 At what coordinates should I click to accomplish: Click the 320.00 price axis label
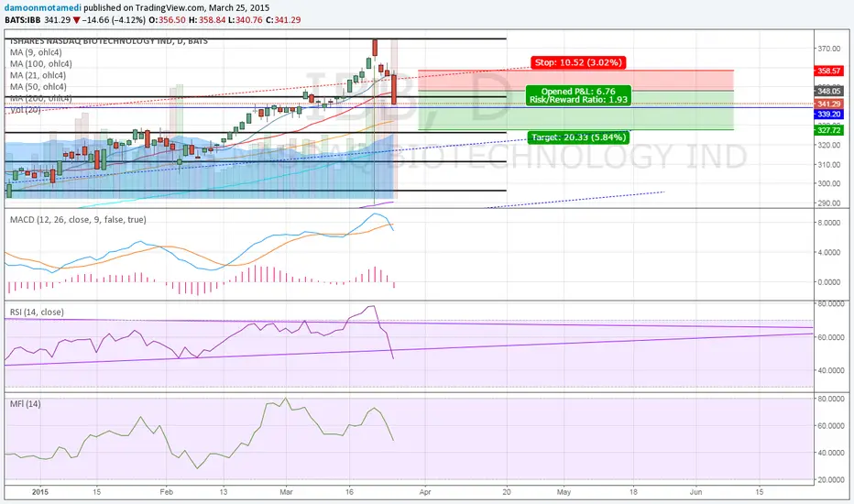coord(828,145)
